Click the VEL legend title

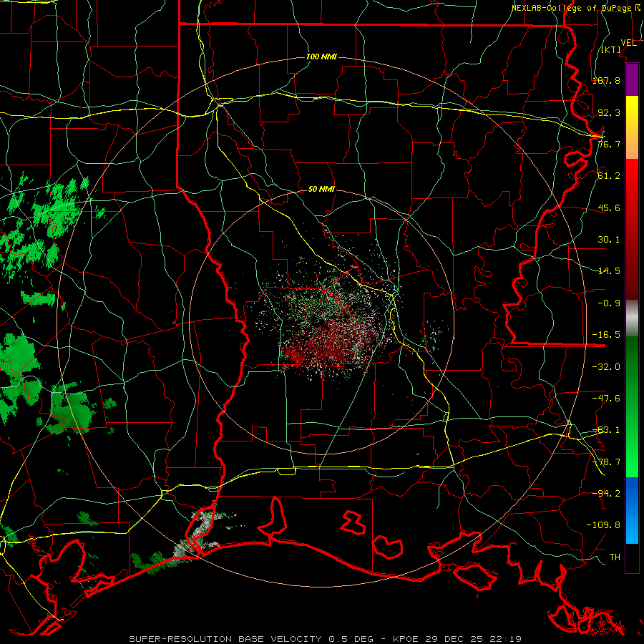(x=628, y=43)
